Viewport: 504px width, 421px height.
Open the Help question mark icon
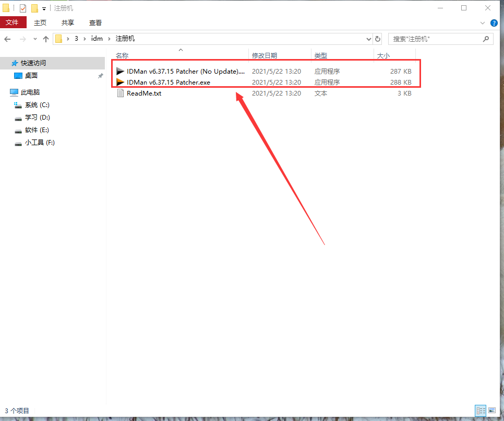coord(494,23)
